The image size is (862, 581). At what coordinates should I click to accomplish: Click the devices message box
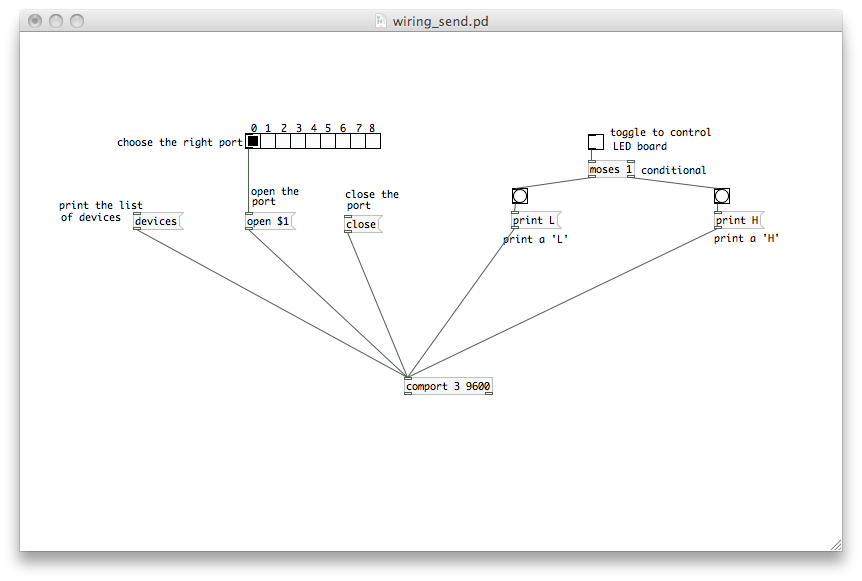pyautogui.click(x=156, y=221)
